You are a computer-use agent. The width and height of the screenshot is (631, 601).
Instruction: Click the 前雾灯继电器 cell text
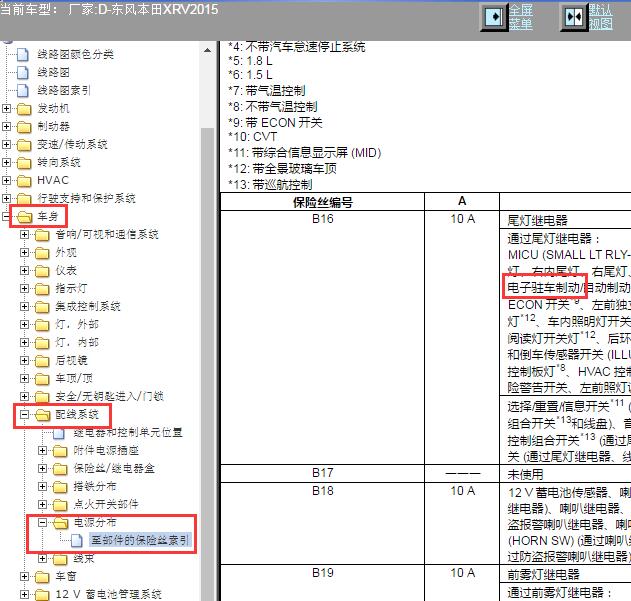(x=543, y=575)
